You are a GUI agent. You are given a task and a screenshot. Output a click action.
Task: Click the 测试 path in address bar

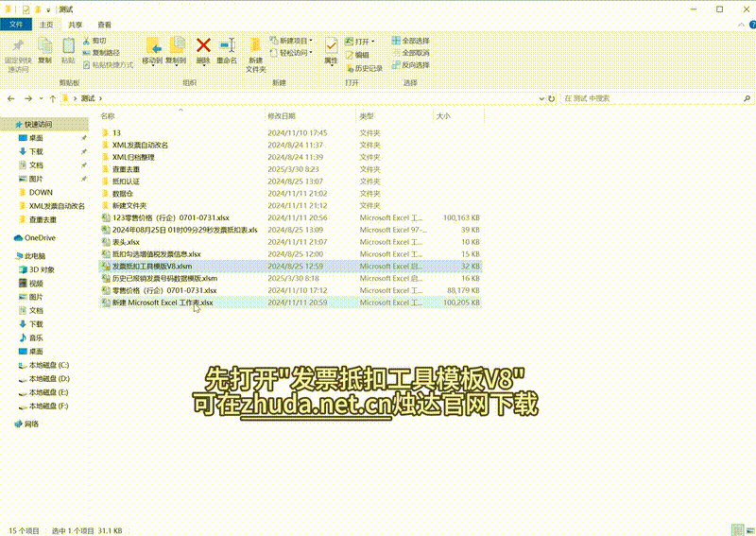click(88, 98)
